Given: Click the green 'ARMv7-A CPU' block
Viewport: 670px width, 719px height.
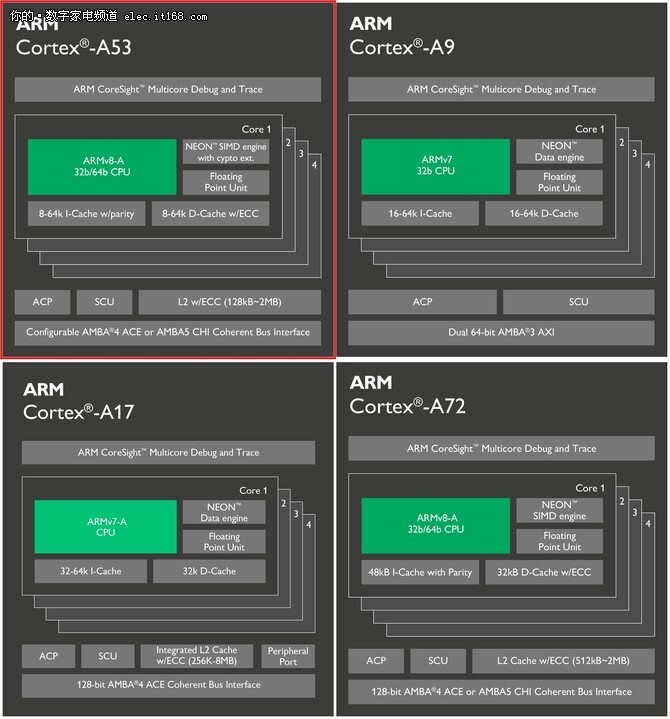Looking at the screenshot, I should pos(105,527).
